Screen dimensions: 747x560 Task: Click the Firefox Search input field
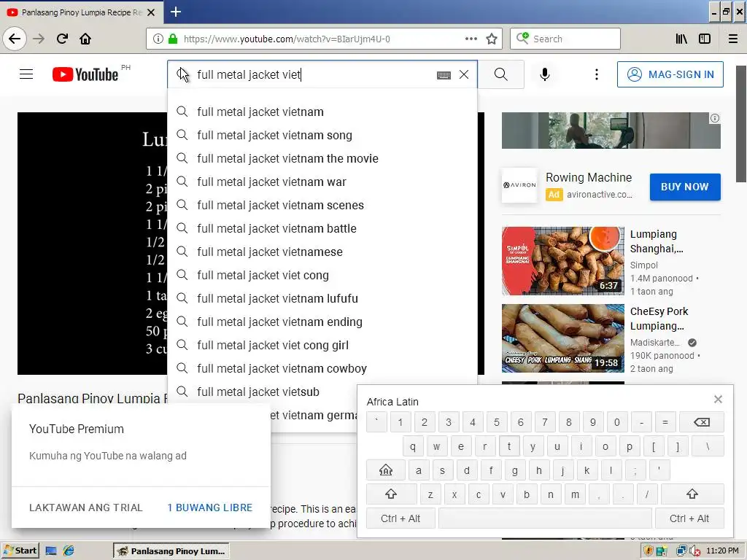pos(565,39)
